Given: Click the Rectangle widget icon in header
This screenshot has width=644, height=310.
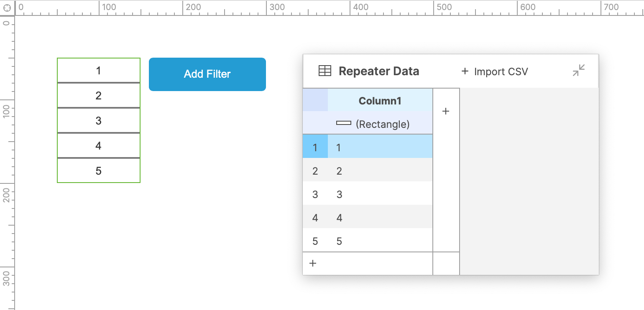Looking at the screenshot, I should [x=344, y=123].
